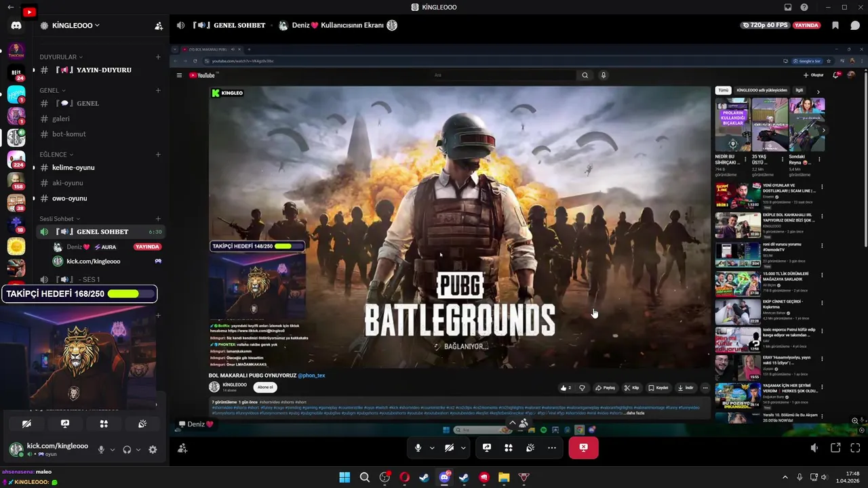
Task: Open kelime-oyunu channel
Action: (x=100, y=167)
